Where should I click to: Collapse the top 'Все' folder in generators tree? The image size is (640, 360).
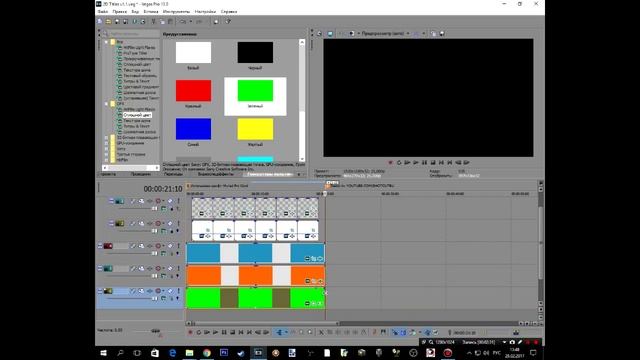click(107, 42)
